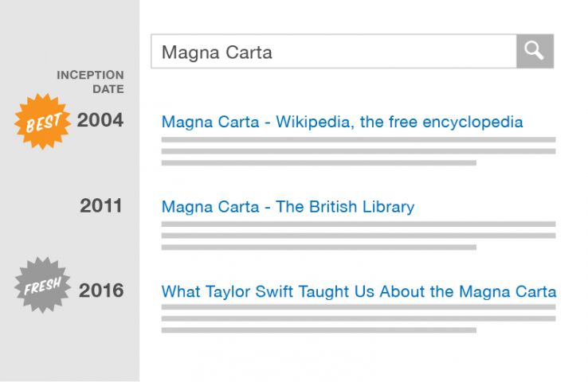
Task: Select the 2016 inception date
Action: tap(101, 290)
